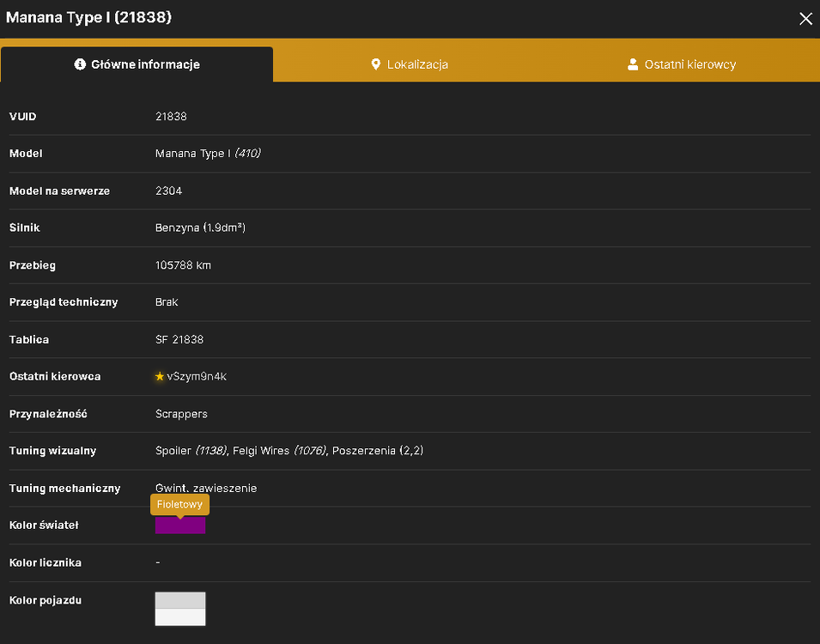
Task: Switch to the Ostatni kierowcy tab
Action: pos(682,64)
